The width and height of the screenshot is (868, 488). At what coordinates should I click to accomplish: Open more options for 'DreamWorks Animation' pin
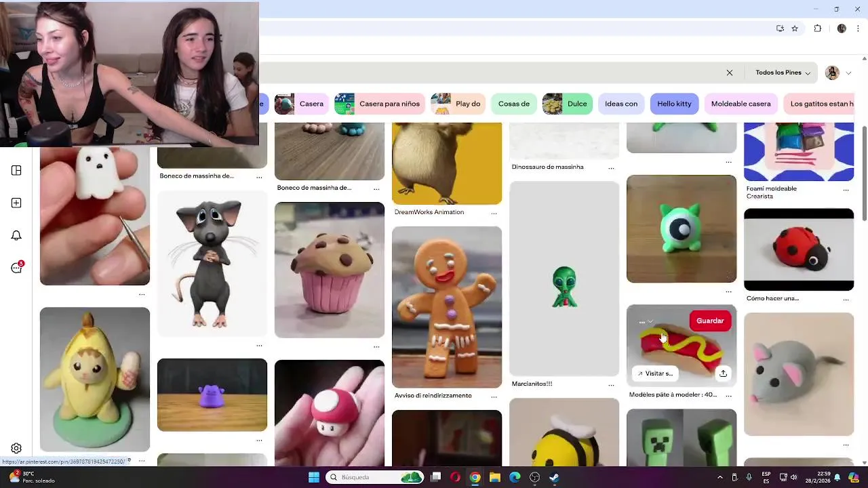(494, 213)
